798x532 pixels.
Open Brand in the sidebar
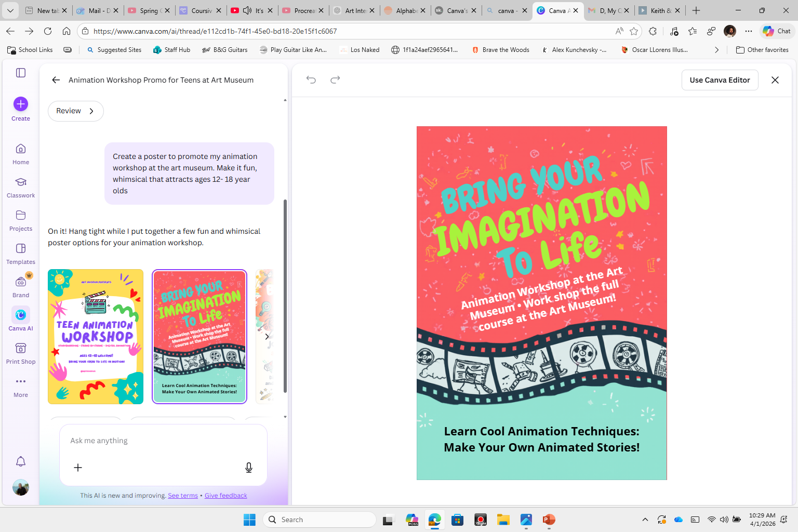click(x=21, y=287)
